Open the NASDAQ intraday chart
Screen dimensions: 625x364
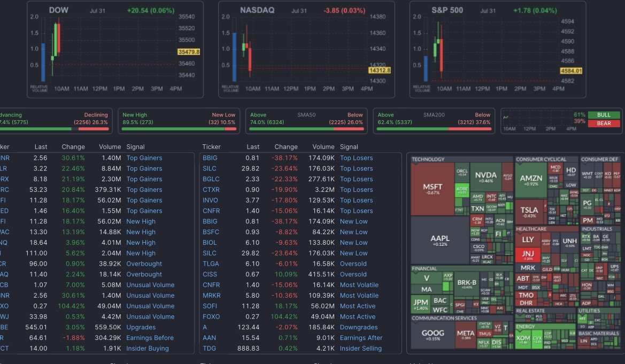tap(306, 49)
